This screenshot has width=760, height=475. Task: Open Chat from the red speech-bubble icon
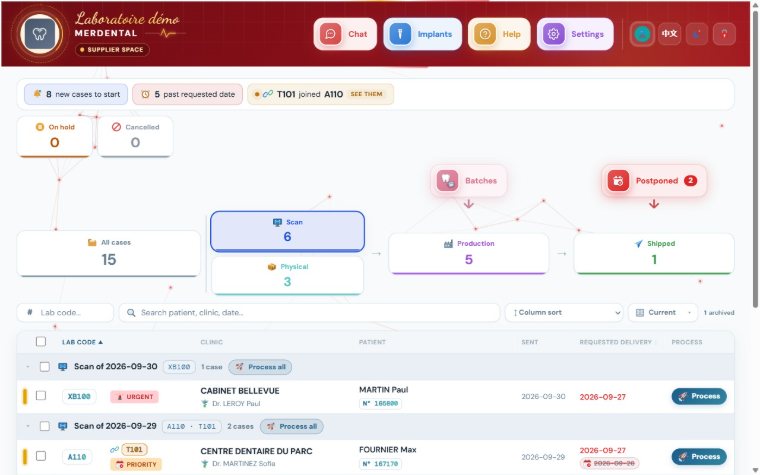point(331,34)
